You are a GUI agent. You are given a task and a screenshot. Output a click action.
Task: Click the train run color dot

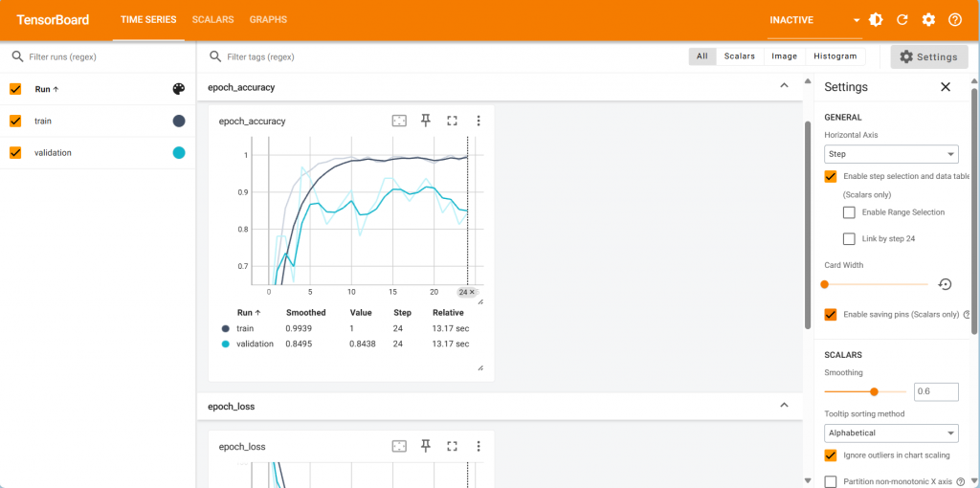tap(179, 122)
